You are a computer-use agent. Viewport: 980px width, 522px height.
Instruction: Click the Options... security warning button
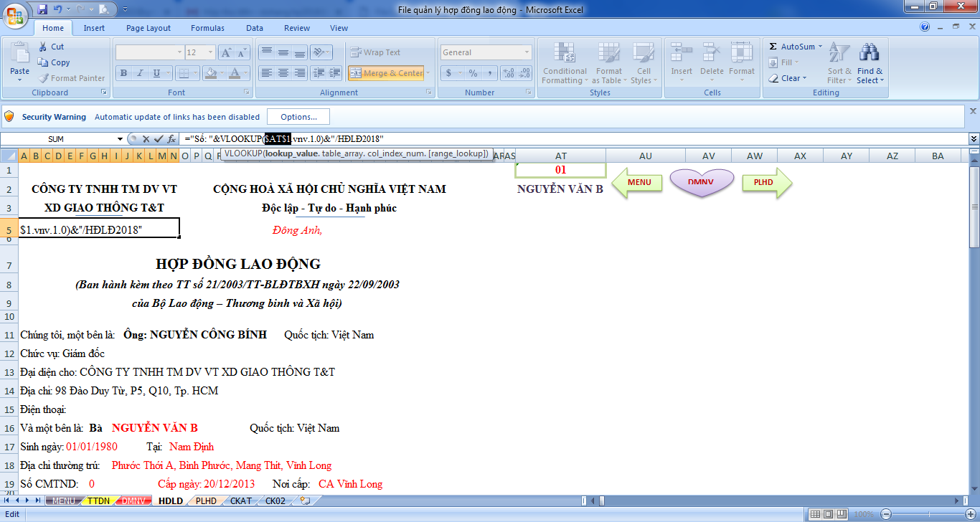[298, 117]
